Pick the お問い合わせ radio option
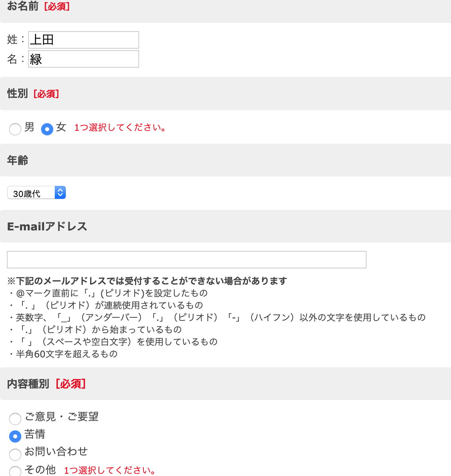Image resolution: width=451 pixels, height=476 pixels. click(x=15, y=454)
